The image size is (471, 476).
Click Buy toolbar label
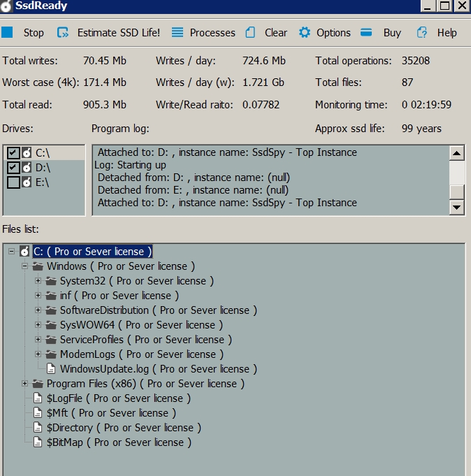tap(392, 32)
